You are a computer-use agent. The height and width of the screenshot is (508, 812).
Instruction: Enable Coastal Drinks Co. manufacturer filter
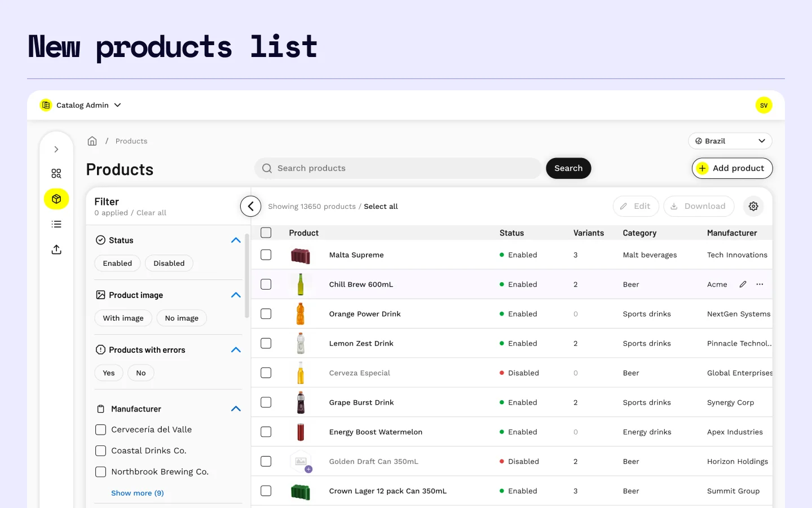(101, 451)
